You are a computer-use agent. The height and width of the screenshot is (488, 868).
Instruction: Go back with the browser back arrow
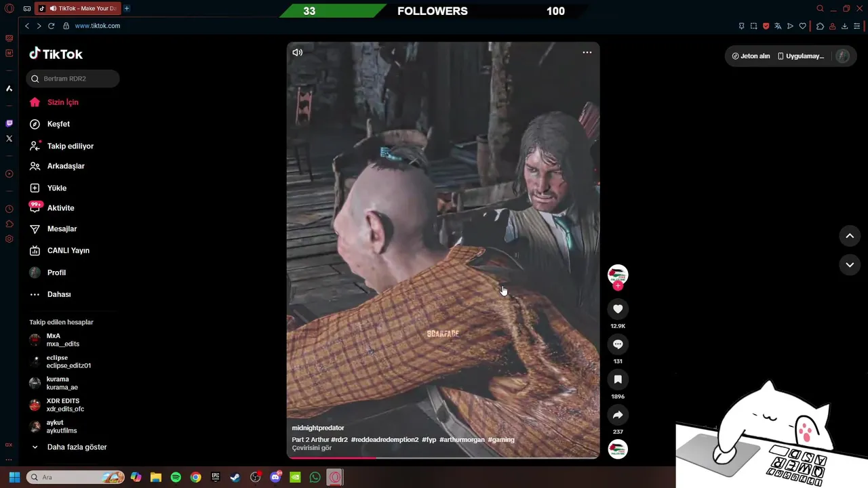pyautogui.click(x=27, y=26)
